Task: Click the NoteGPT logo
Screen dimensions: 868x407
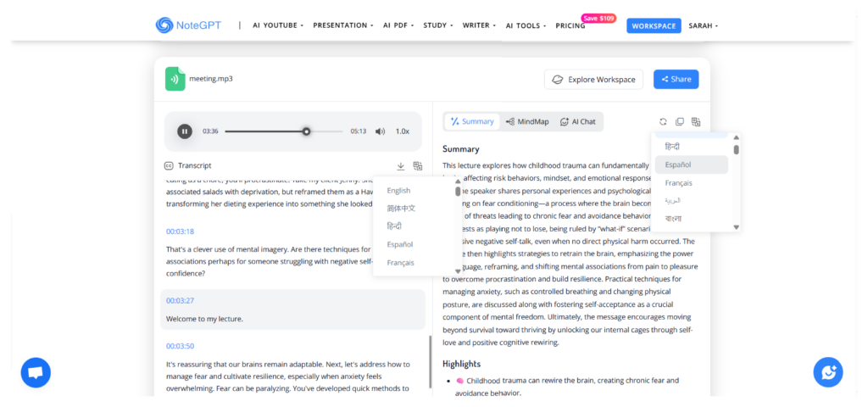Action: point(189,25)
